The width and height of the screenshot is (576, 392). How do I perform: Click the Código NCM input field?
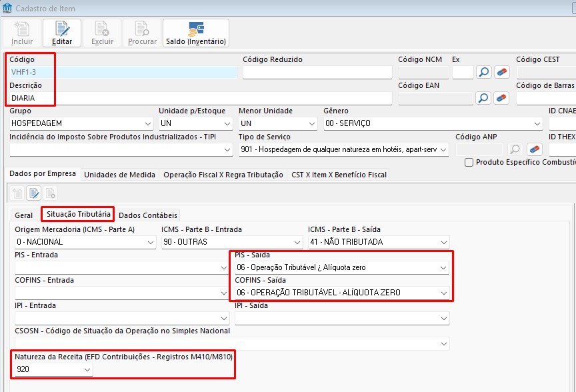point(423,73)
